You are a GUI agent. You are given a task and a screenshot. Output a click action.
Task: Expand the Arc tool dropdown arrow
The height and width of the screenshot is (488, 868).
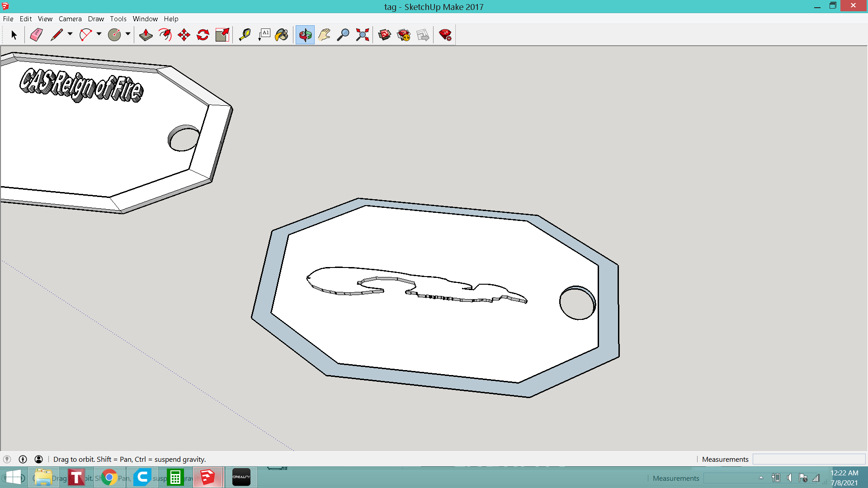(x=99, y=34)
